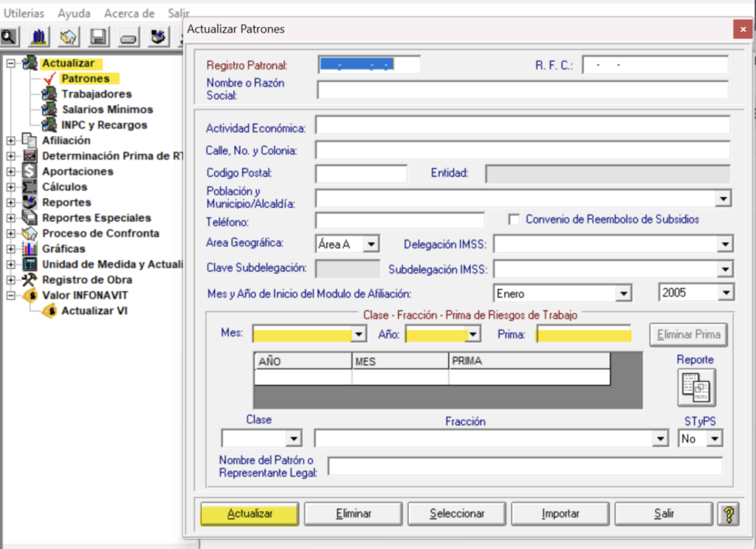This screenshot has width=756, height=549.
Task: Click the toolbar icon right of the gray drive
Action: (x=158, y=37)
